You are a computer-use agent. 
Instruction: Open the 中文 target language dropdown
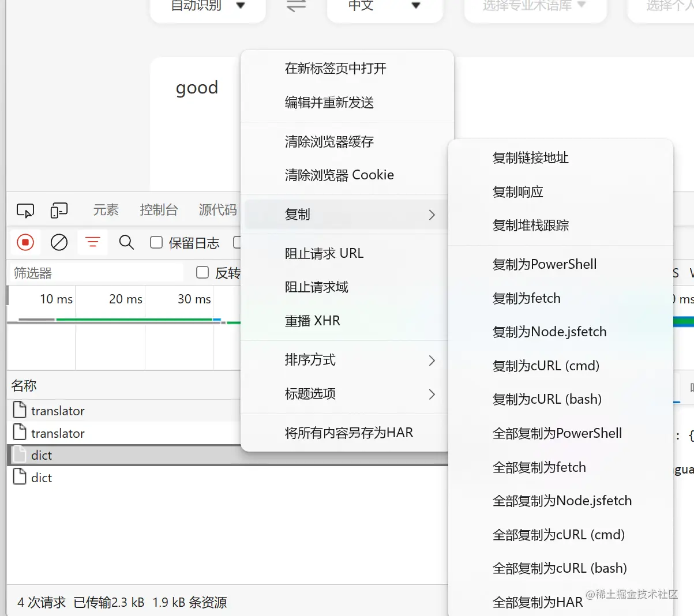coord(385,7)
